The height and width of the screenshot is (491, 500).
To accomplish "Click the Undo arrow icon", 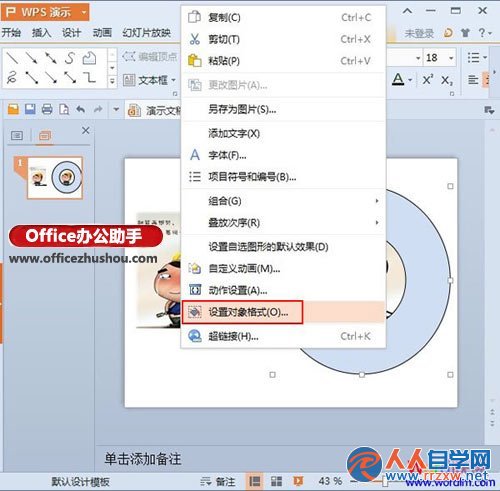I will point(80,109).
